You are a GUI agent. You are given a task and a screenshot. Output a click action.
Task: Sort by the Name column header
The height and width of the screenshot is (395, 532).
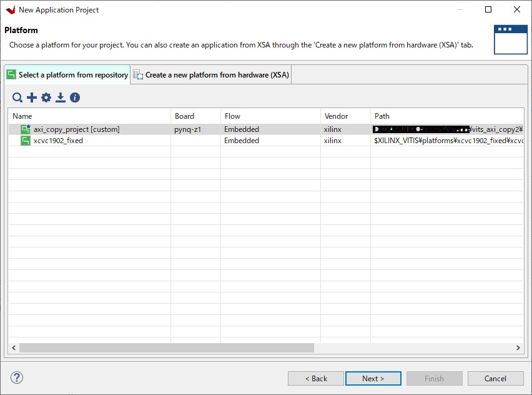89,116
